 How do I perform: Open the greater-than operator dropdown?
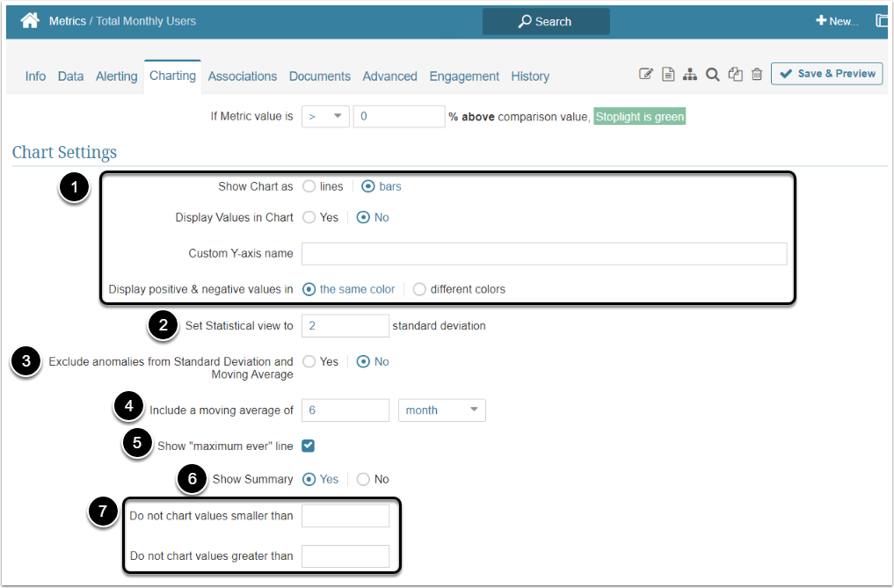[x=325, y=116]
